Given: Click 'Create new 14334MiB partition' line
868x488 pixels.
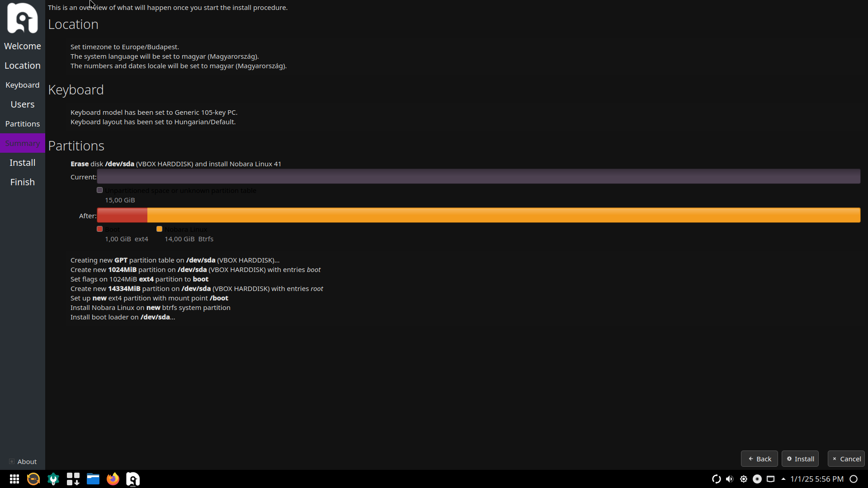Looking at the screenshot, I should pos(197,289).
